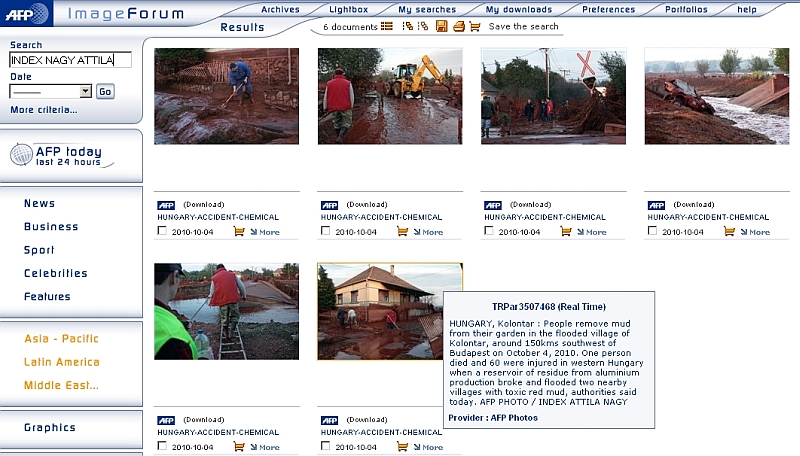Screen dimensions: 800x456
Task: Tick the checkbox for the excavator photo
Action: pos(326,231)
